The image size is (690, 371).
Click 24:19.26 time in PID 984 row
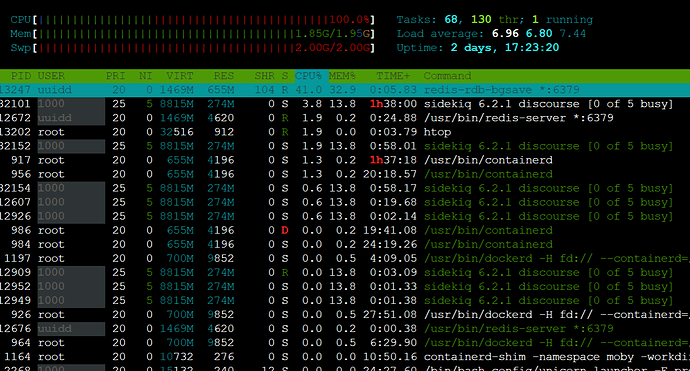tap(390, 244)
